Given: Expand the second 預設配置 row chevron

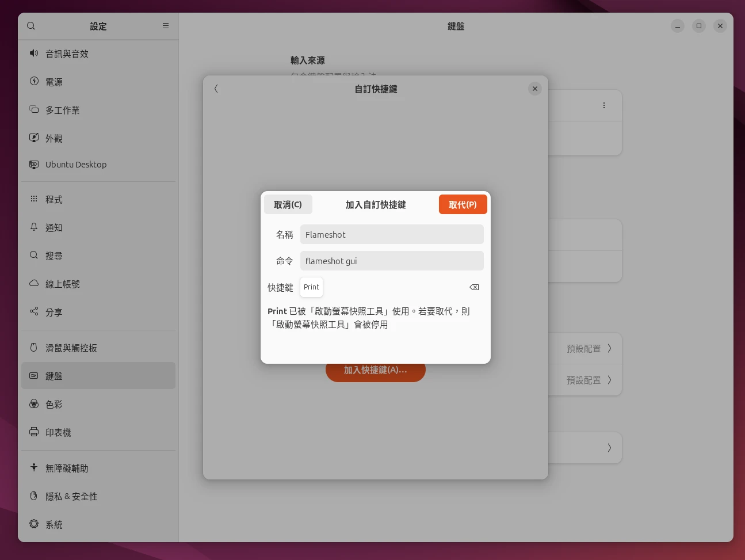Looking at the screenshot, I should point(609,380).
